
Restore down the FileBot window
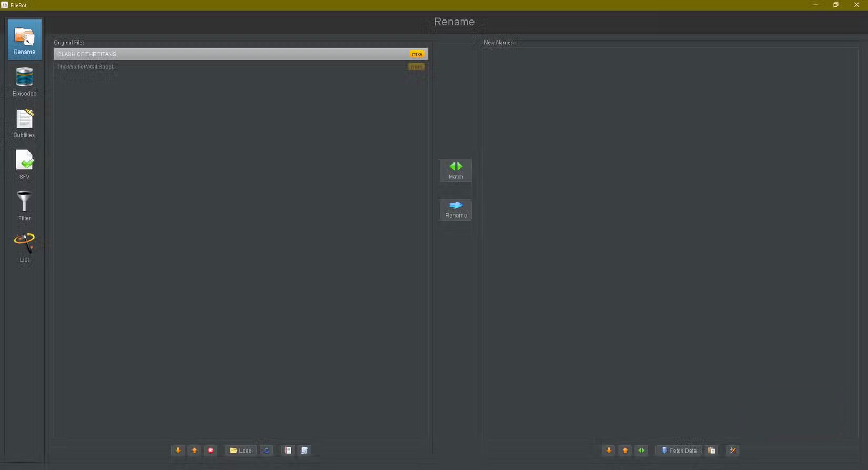click(x=835, y=5)
